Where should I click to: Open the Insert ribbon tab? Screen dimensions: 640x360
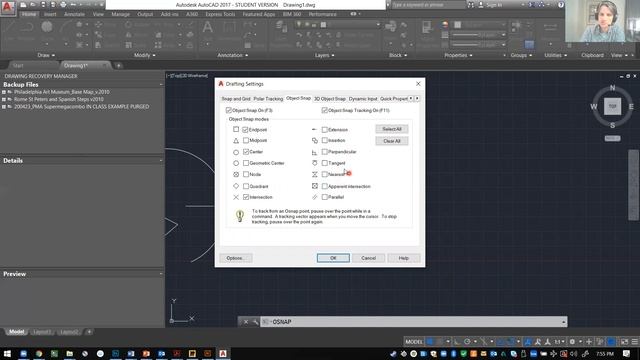[50, 14]
